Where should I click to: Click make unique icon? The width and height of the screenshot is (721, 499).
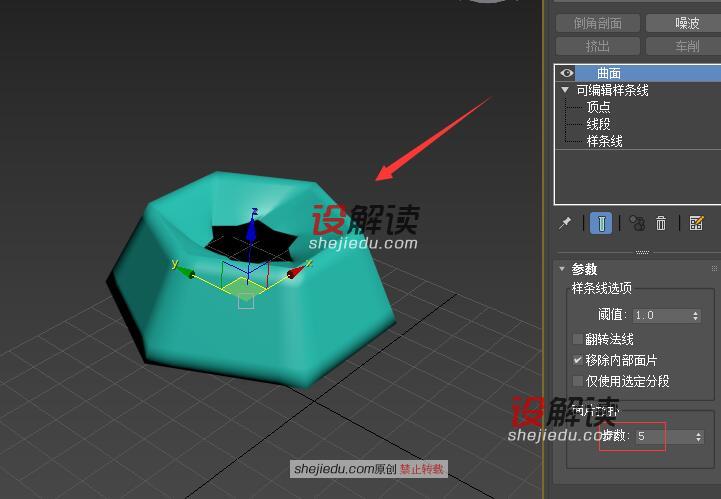(637, 224)
